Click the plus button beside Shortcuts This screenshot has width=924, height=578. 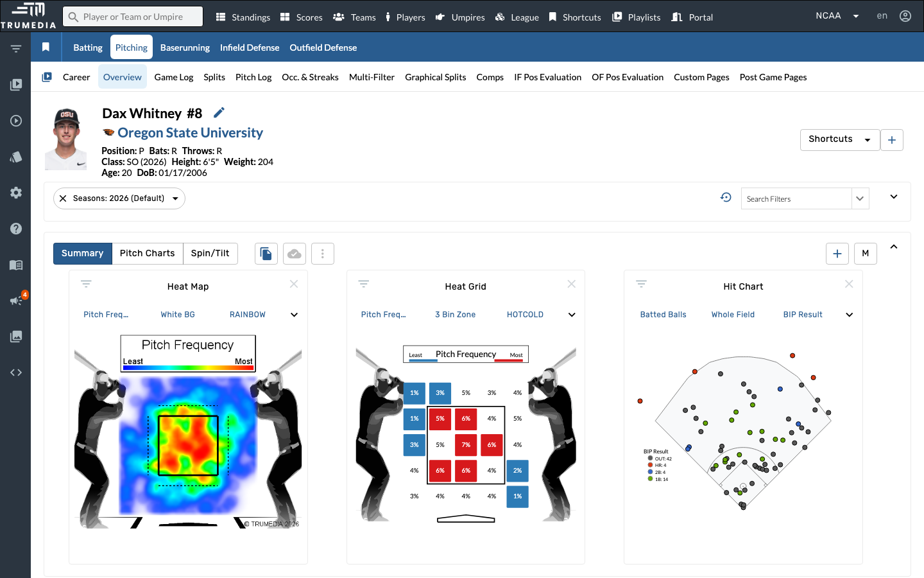892,140
